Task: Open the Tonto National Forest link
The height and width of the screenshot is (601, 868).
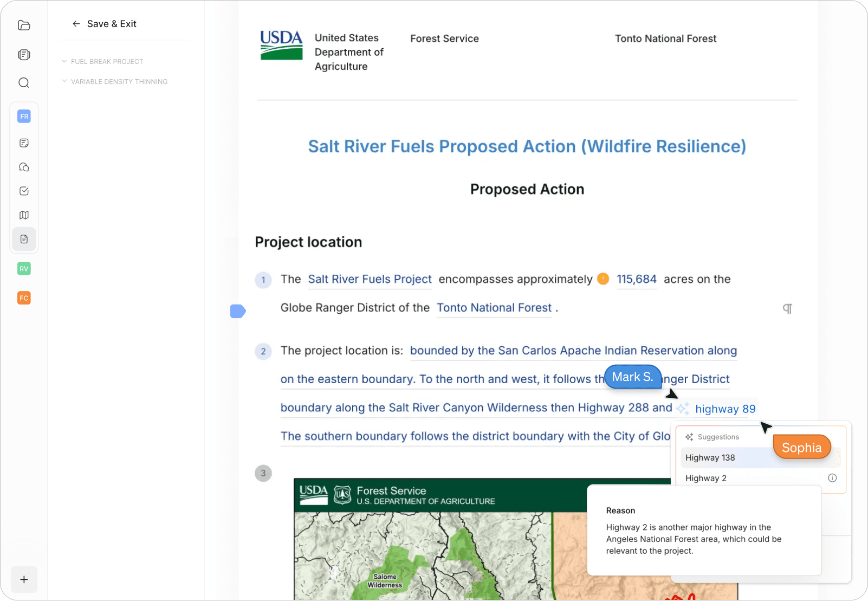Action: 494,307
